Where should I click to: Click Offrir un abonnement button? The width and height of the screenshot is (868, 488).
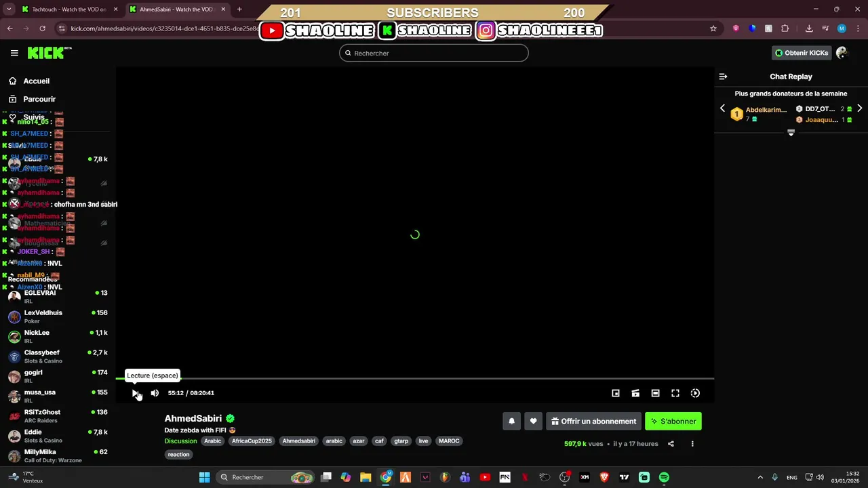pyautogui.click(x=593, y=421)
